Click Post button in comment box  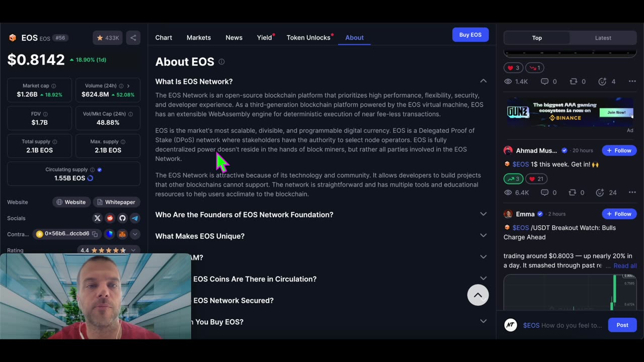click(x=622, y=325)
